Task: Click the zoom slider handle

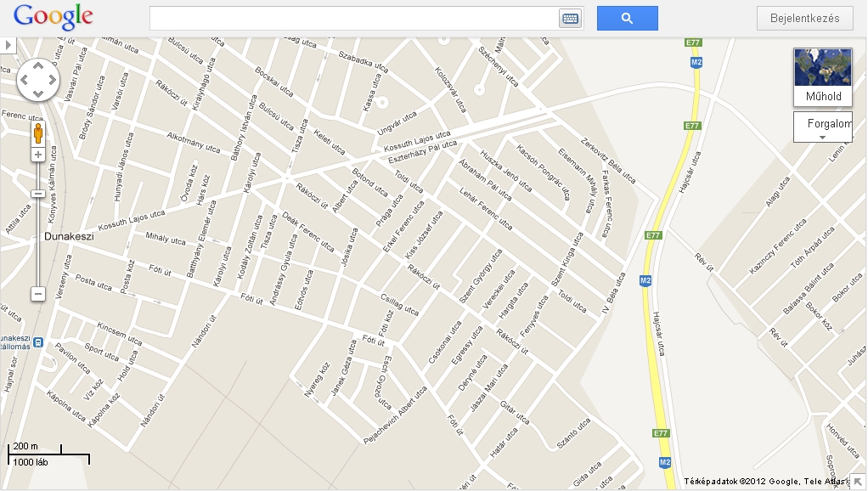Action: pyautogui.click(x=37, y=194)
